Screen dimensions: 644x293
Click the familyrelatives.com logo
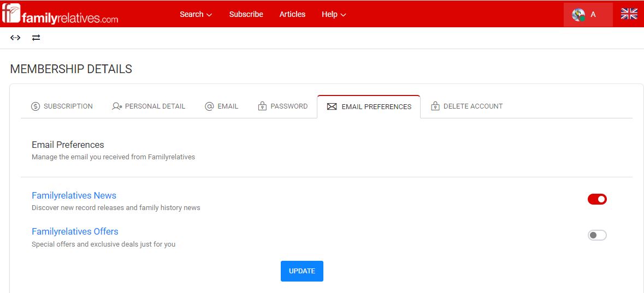point(60,14)
